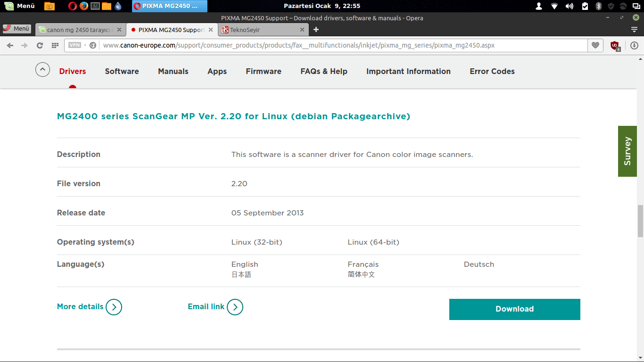
Task: Click the File version value '2.20'
Action: click(239, 184)
